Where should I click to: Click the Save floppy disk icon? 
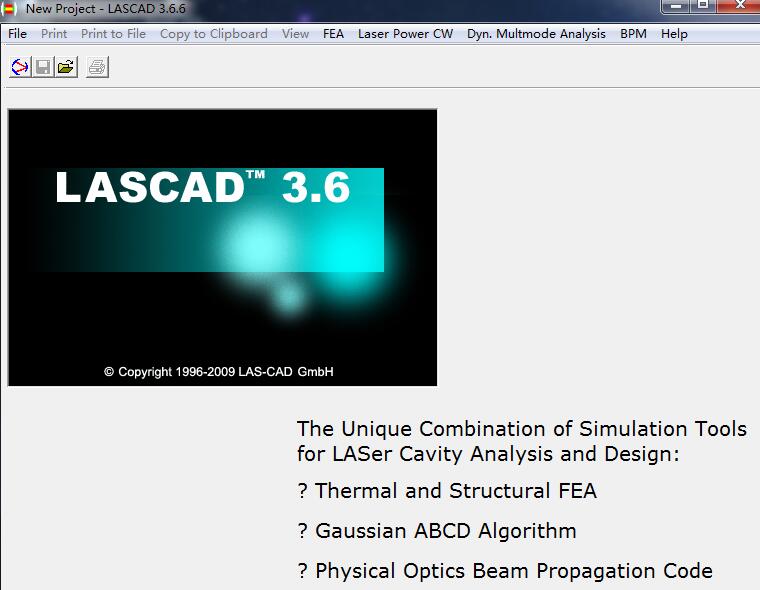43,67
